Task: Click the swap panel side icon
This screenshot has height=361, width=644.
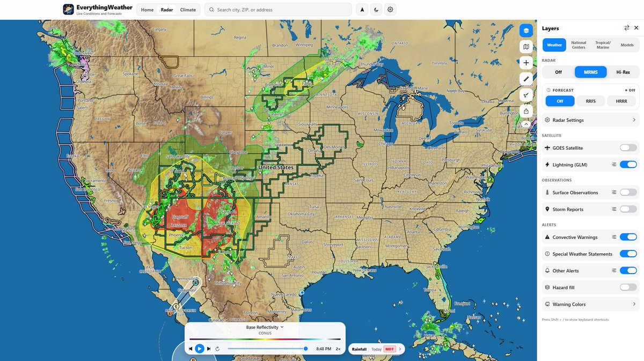Action: point(626,28)
